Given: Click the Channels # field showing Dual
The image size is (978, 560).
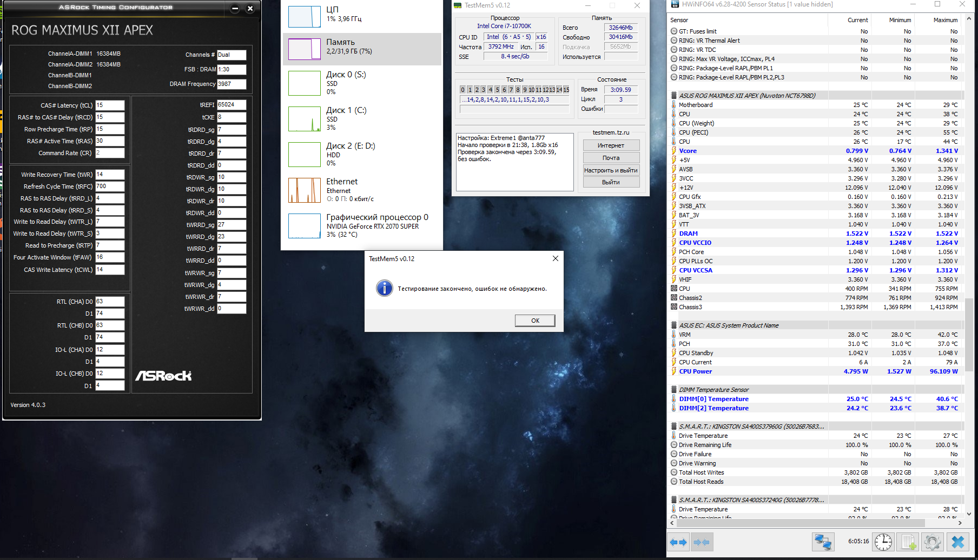Looking at the screenshot, I should pos(232,55).
